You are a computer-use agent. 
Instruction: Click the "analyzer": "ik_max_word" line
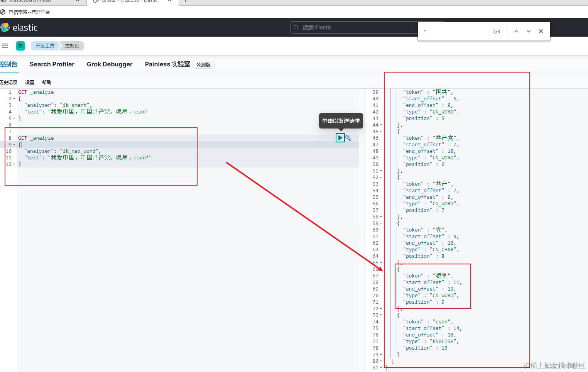click(x=63, y=151)
